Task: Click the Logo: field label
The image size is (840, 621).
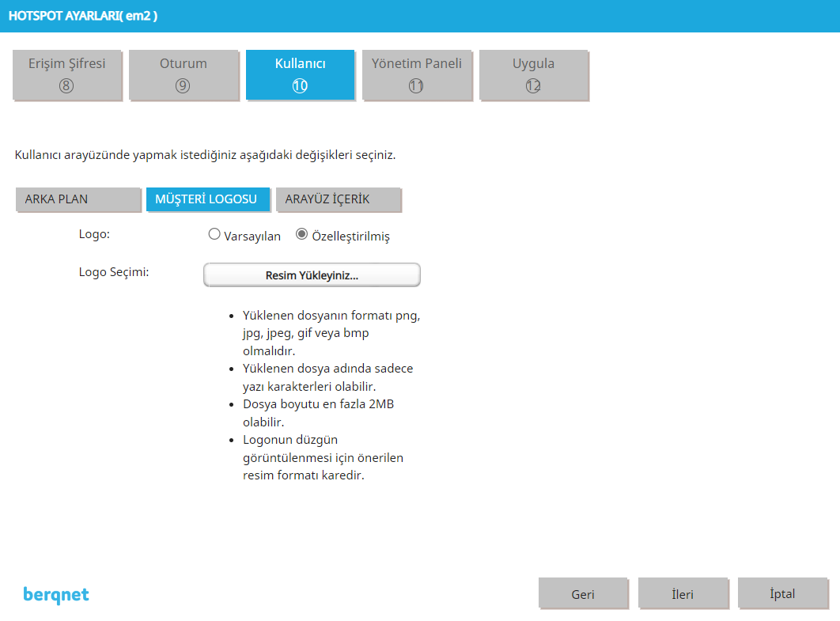Action: click(x=94, y=235)
